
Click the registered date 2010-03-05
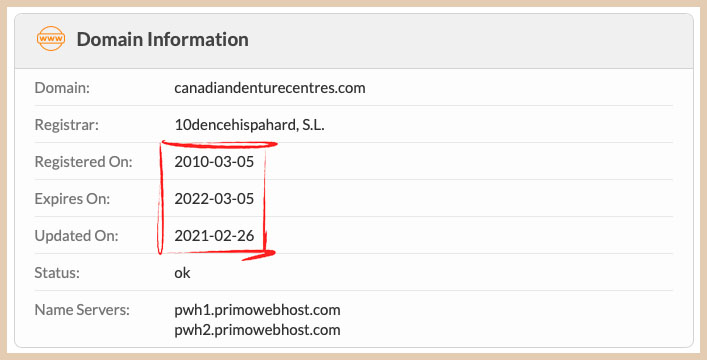[214, 162]
